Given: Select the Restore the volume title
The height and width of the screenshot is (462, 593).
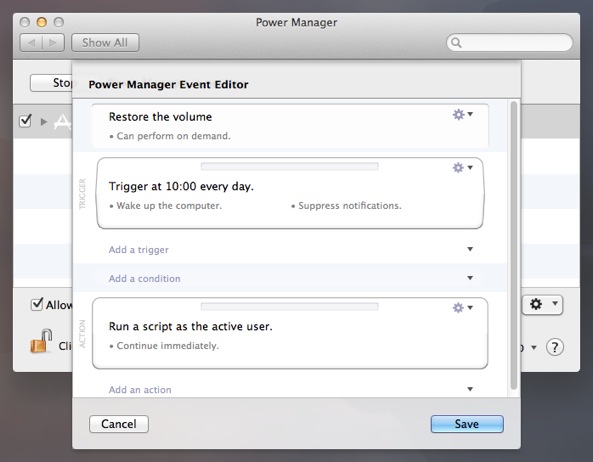Looking at the screenshot, I should [160, 117].
